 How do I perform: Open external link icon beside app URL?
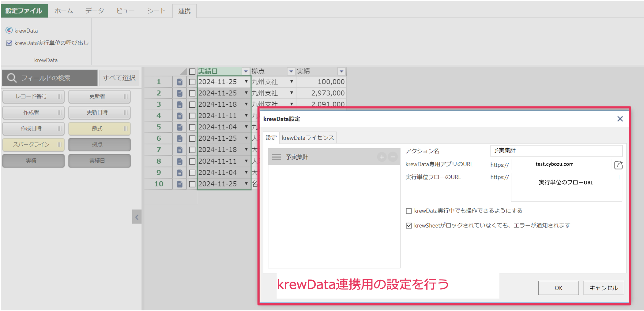tap(618, 165)
